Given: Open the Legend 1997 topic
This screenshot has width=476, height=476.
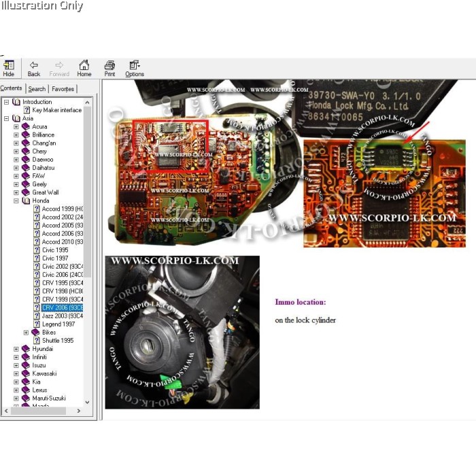Looking at the screenshot, I should 58,324.
